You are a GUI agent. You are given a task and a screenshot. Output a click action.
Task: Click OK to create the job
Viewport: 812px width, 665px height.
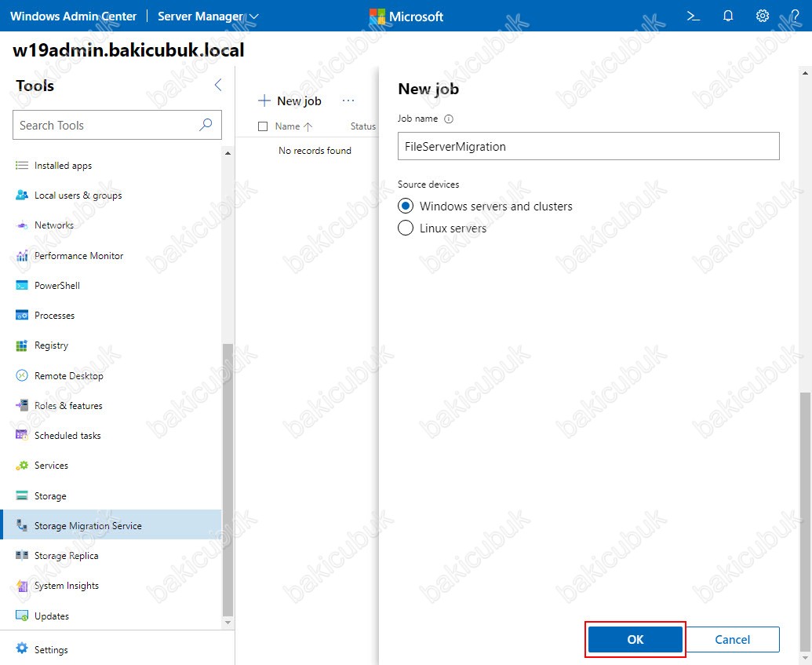pyautogui.click(x=635, y=639)
